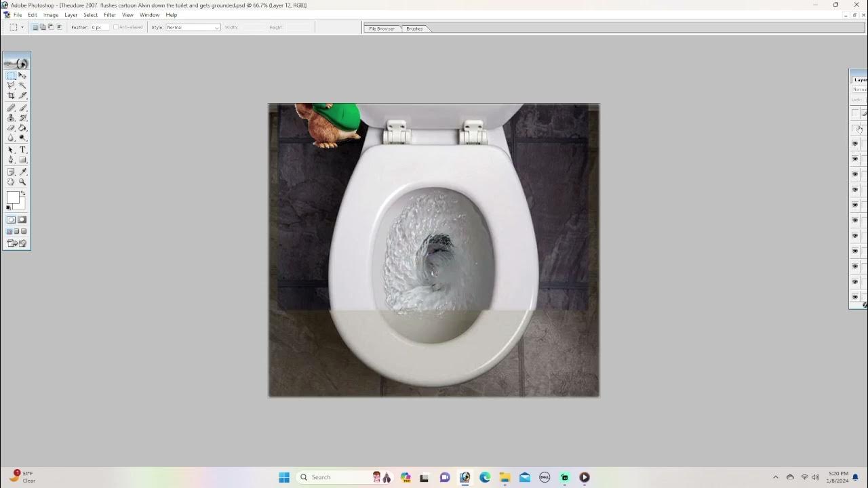Image resolution: width=868 pixels, height=488 pixels.
Task: Click the Feather value field
Action: click(x=99, y=27)
